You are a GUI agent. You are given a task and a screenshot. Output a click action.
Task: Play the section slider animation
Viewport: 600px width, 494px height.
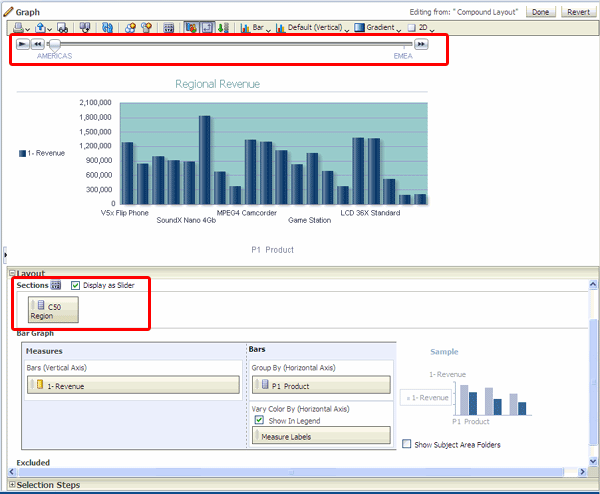click(23, 44)
